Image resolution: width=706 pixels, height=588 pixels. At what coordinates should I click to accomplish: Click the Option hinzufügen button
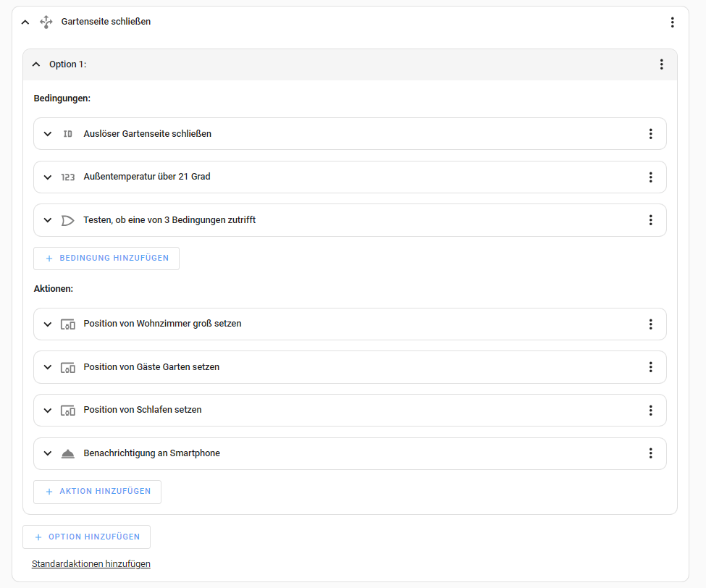tap(86, 537)
